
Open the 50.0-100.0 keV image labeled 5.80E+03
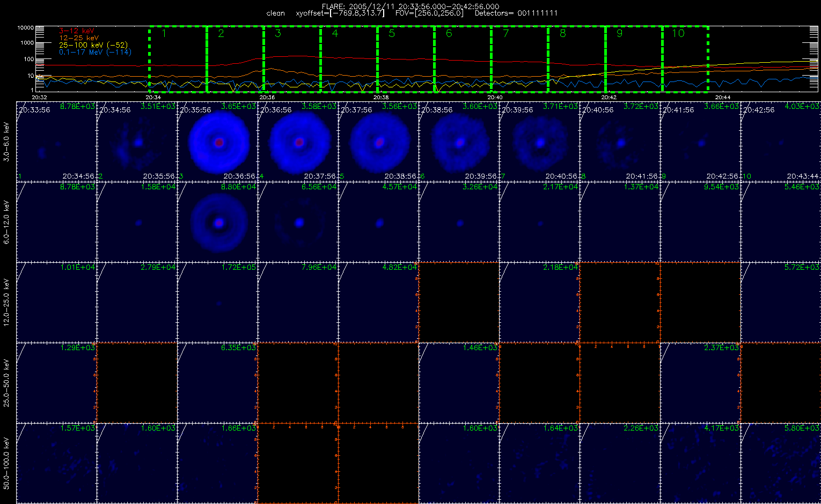[781, 463]
